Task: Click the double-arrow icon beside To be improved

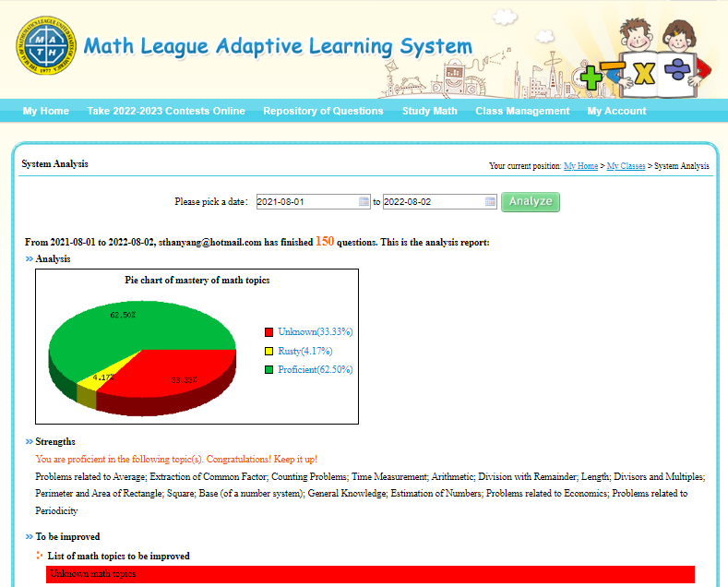Action: coord(30,537)
